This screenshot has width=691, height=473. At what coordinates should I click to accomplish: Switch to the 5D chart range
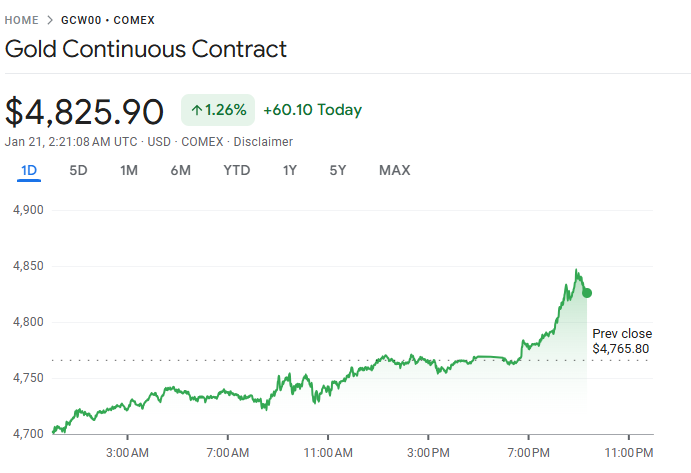[78, 170]
